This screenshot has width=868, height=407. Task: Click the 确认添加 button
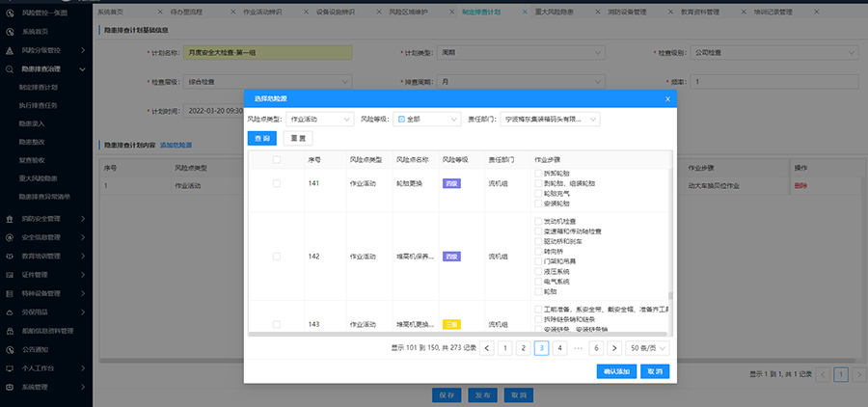pyautogui.click(x=616, y=371)
